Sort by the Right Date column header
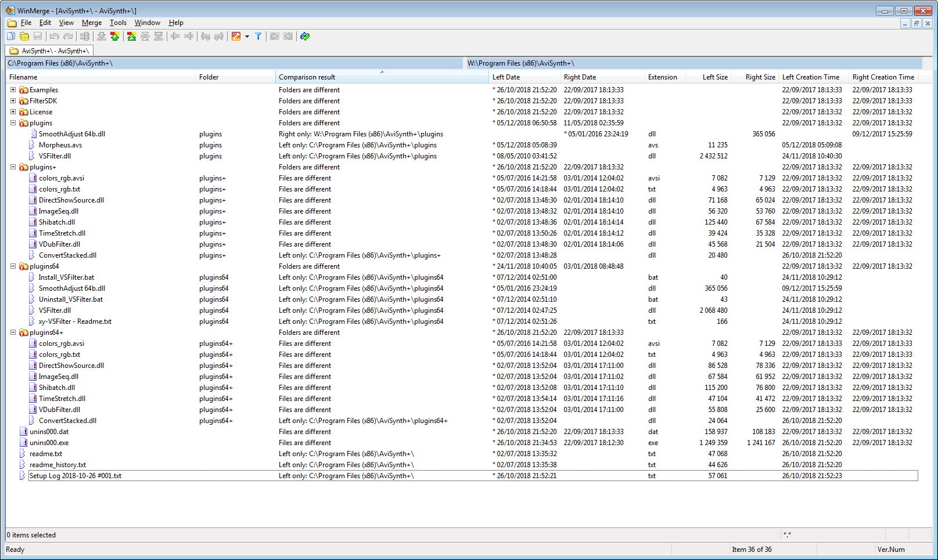938x560 pixels. 603,77
